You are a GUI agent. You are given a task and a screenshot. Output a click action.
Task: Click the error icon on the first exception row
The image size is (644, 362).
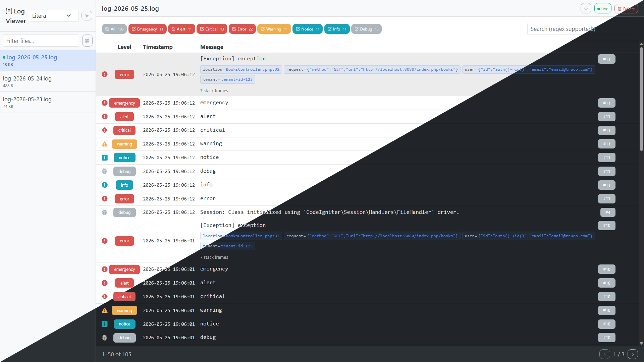click(105, 74)
